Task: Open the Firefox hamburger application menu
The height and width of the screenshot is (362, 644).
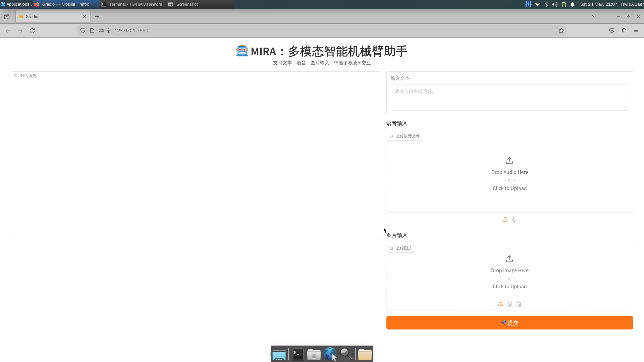Action: coord(636,31)
